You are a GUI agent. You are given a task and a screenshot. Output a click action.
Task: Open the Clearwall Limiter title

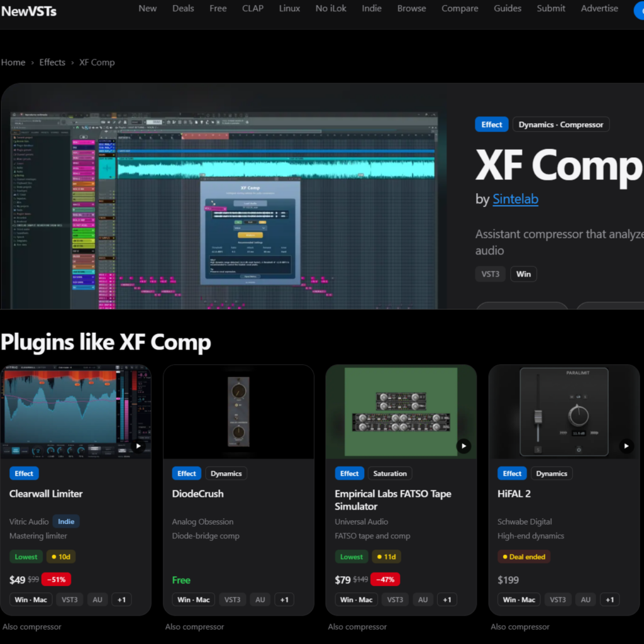(46, 494)
